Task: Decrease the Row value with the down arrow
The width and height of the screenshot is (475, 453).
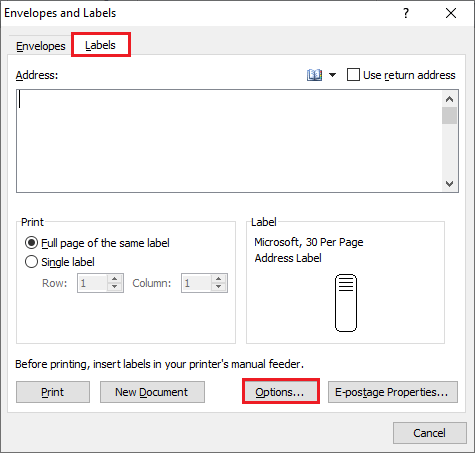Action: coord(115,287)
